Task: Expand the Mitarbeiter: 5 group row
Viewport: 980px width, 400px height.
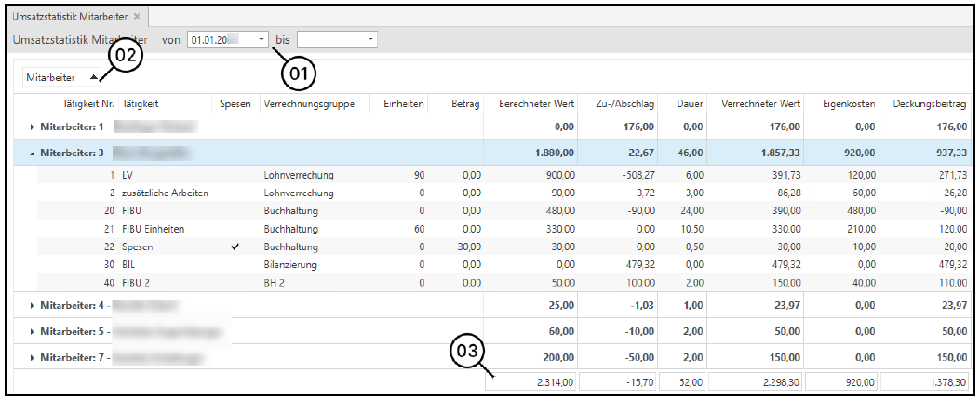Action: pos(32,330)
